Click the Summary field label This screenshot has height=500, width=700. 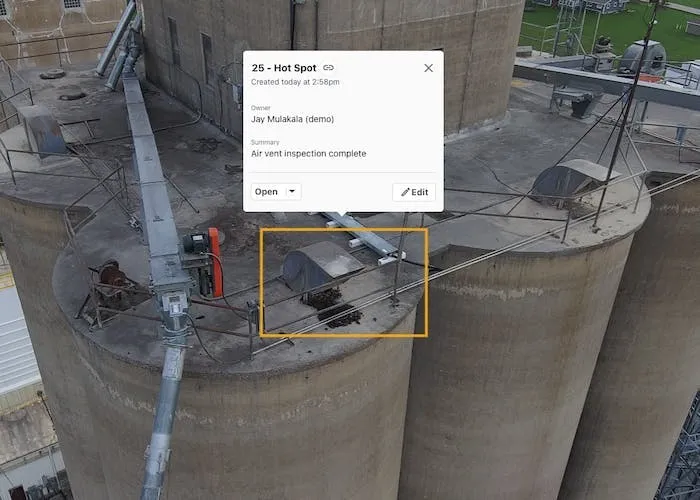pyautogui.click(x=265, y=142)
